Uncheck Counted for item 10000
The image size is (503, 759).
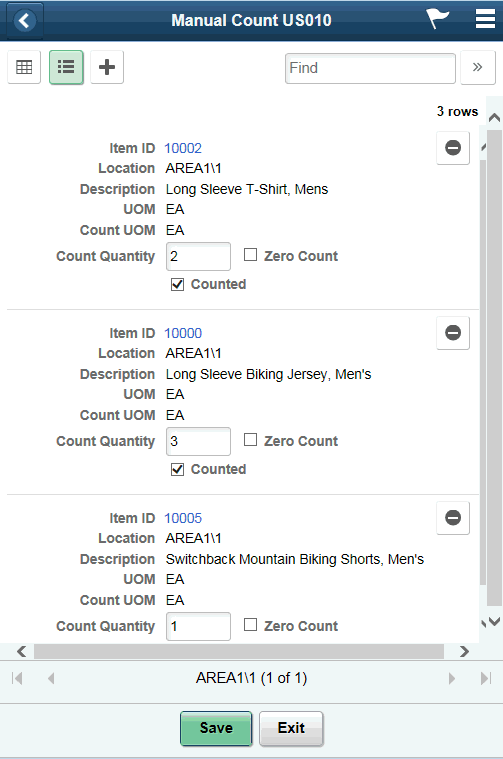pos(178,469)
